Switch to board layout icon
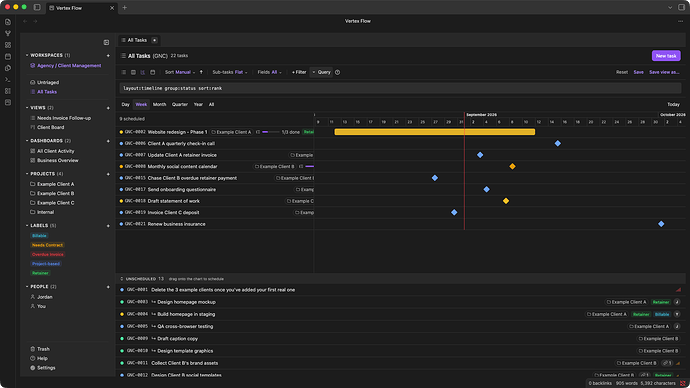690x388 pixels. click(133, 72)
